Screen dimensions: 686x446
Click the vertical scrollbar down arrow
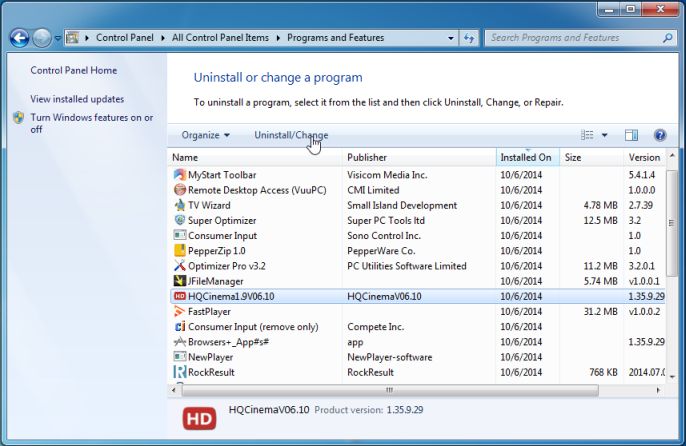point(672,377)
